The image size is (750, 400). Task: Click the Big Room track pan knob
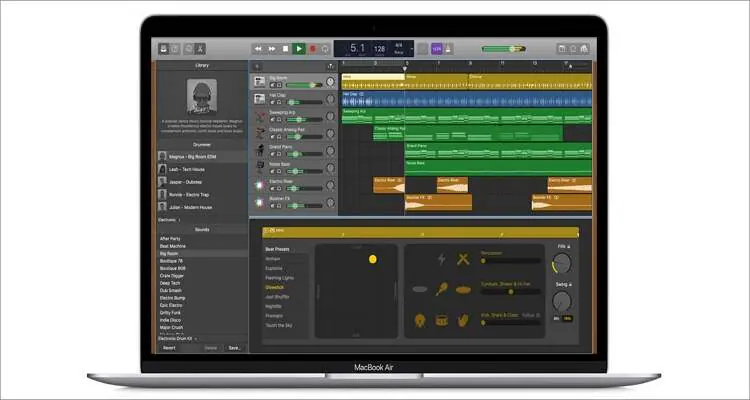pos(330,82)
